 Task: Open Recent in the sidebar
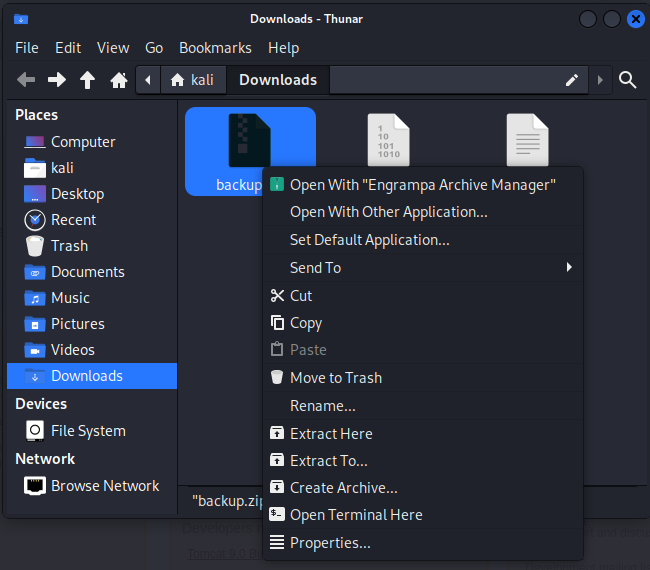92,220
